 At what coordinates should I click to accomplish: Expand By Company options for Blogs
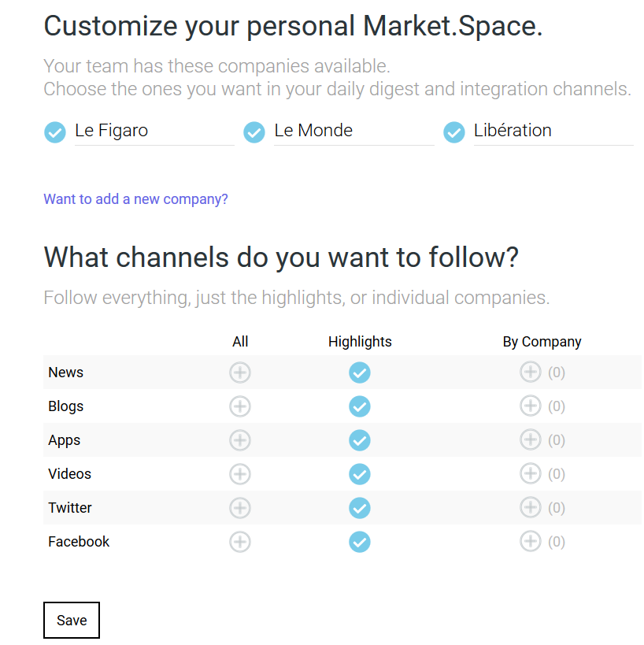pos(531,406)
